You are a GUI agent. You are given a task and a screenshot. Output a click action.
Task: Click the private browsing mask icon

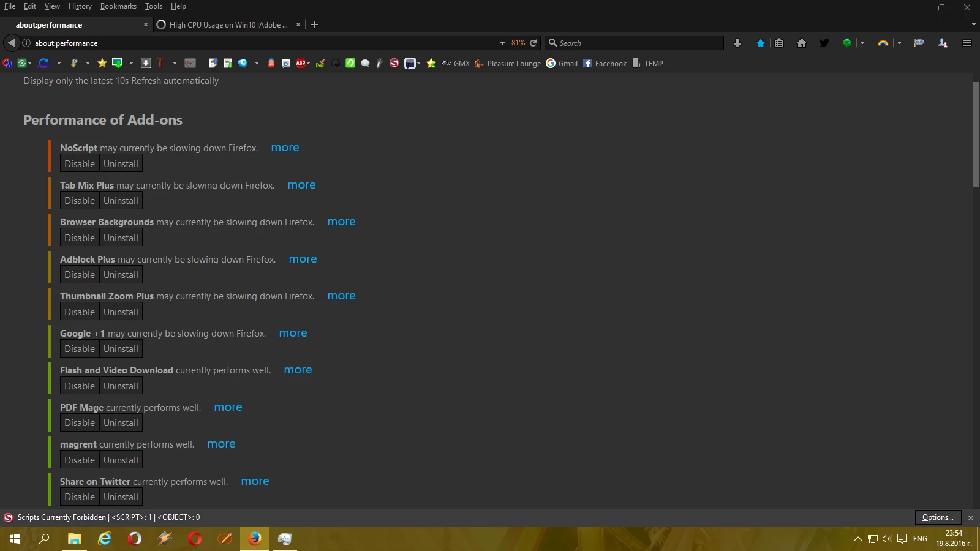(919, 43)
